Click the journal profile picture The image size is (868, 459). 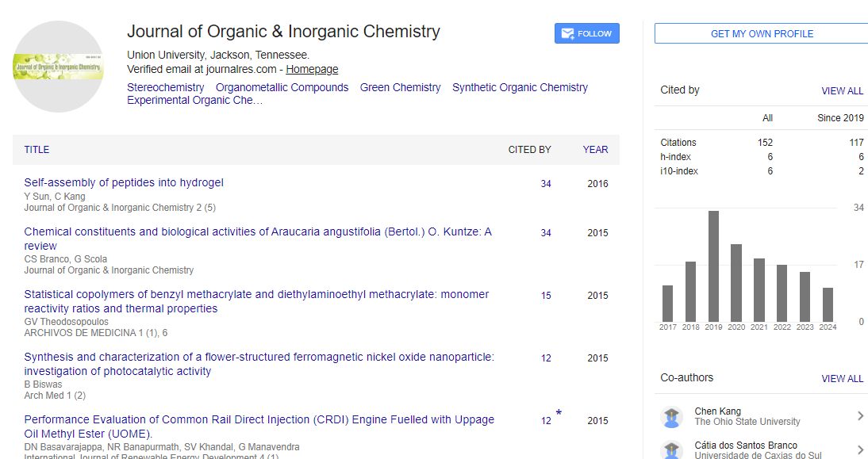click(58, 67)
